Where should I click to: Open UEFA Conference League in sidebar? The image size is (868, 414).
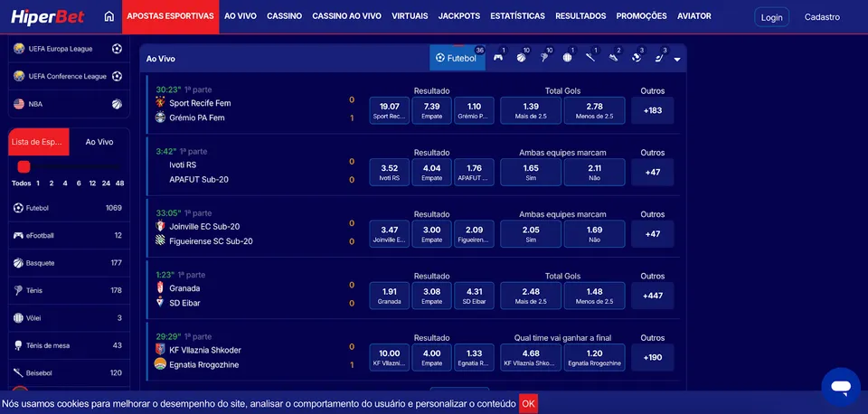(69, 76)
